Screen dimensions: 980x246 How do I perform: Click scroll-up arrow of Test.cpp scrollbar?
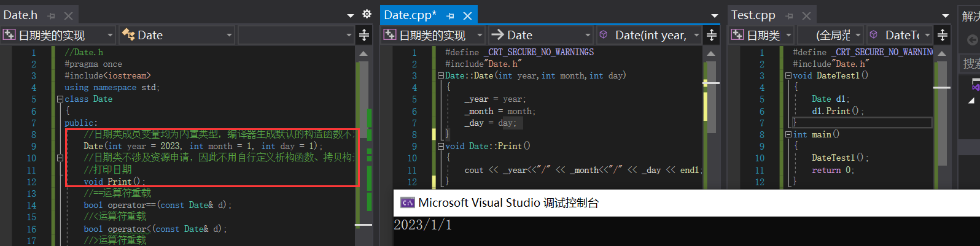(x=942, y=53)
